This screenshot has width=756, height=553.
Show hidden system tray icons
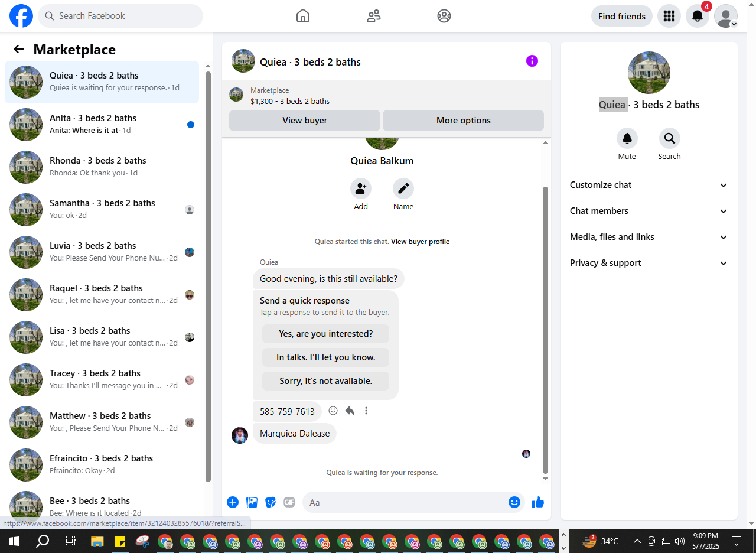click(637, 541)
